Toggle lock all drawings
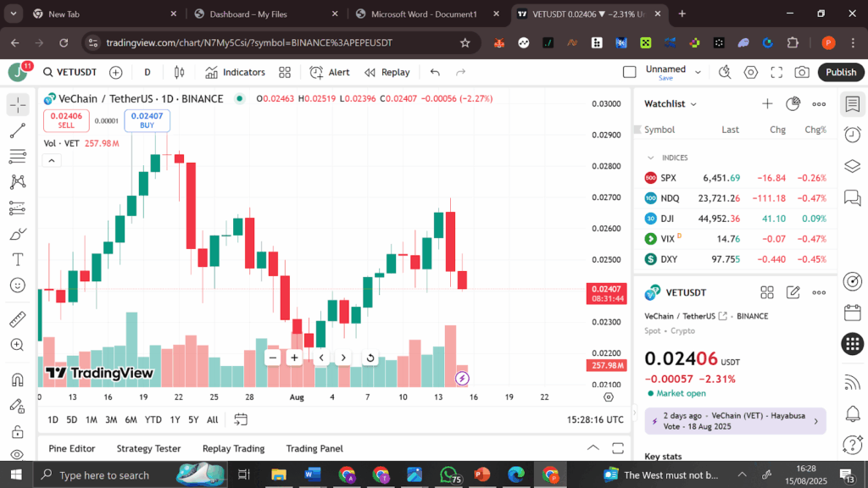 [18, 431]
